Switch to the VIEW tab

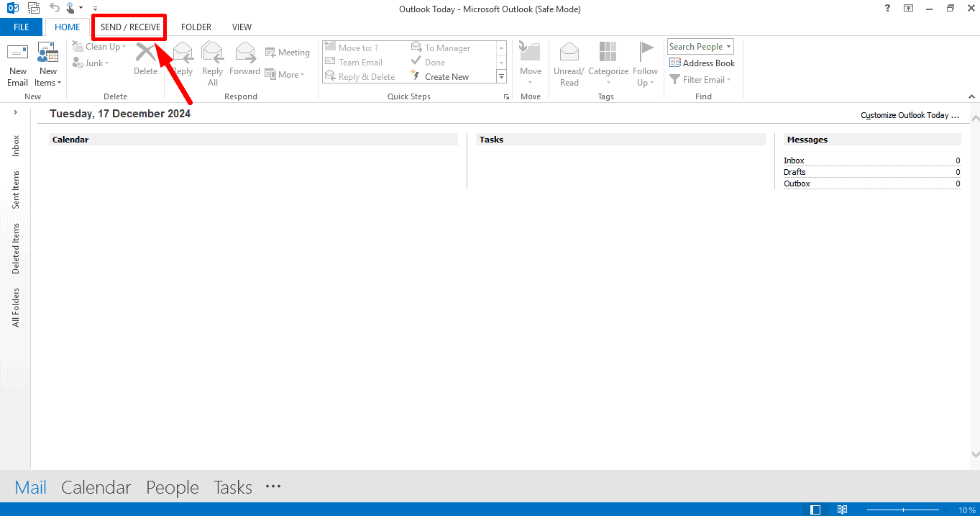point(242,27)
